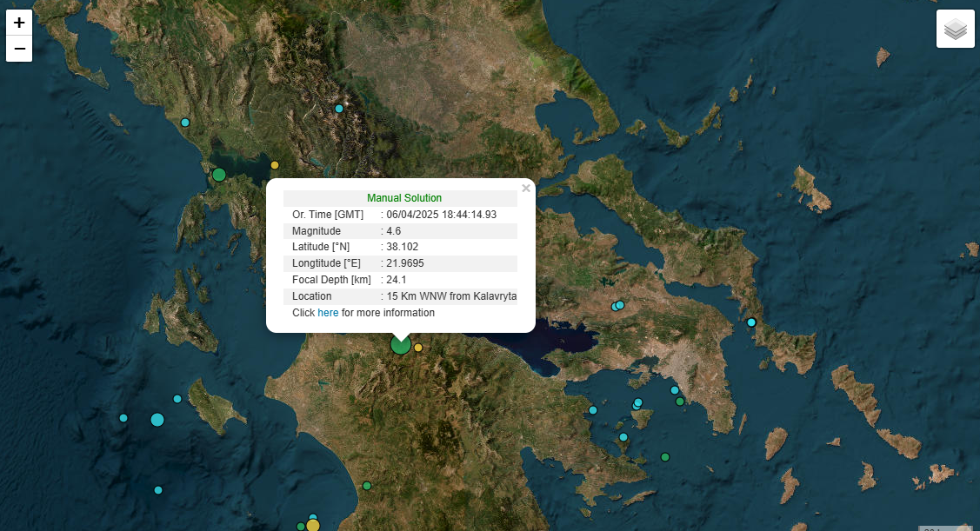This screenshot has width=980, height=531.
Task: Zoom out of the map
Action: (x=19, y=49)
